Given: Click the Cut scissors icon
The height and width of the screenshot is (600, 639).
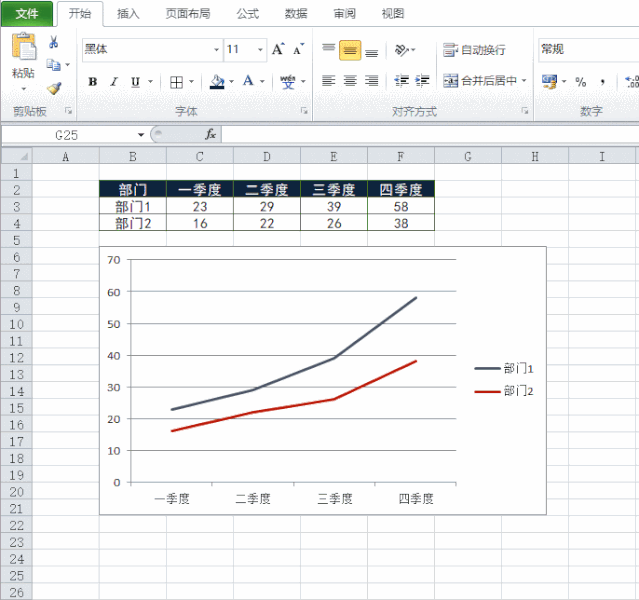Looking at the screenshot, I should tap(53, 42).
